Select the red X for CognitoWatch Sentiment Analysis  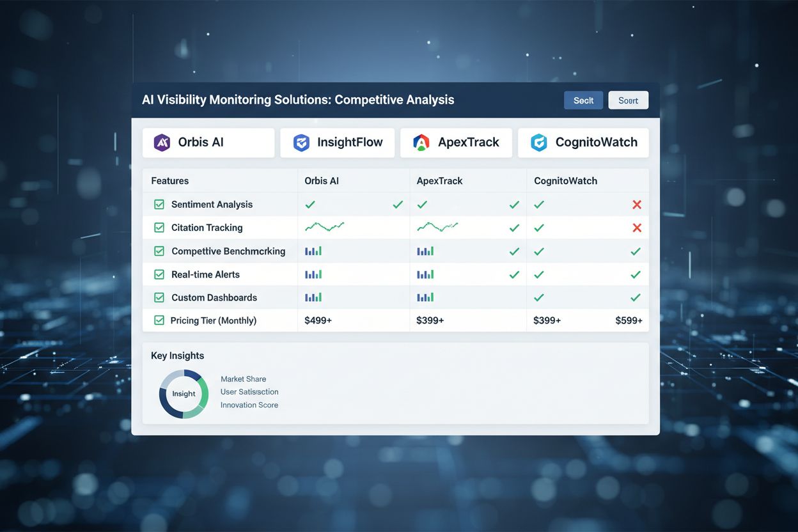[636, 204]
